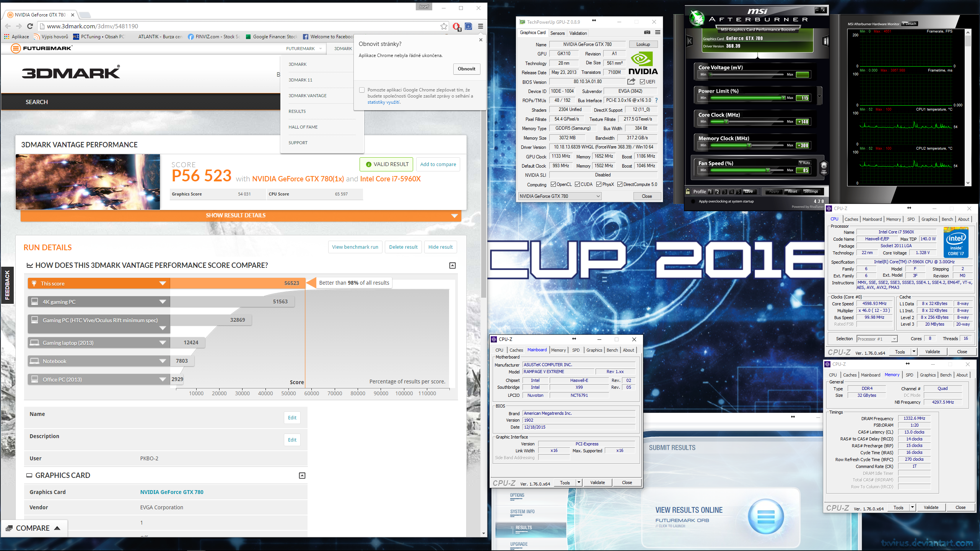The height and width of the screenshot is (551, 980).
Task: Collapse Graphics Card section square icon
Action: [x=302, y=476]
